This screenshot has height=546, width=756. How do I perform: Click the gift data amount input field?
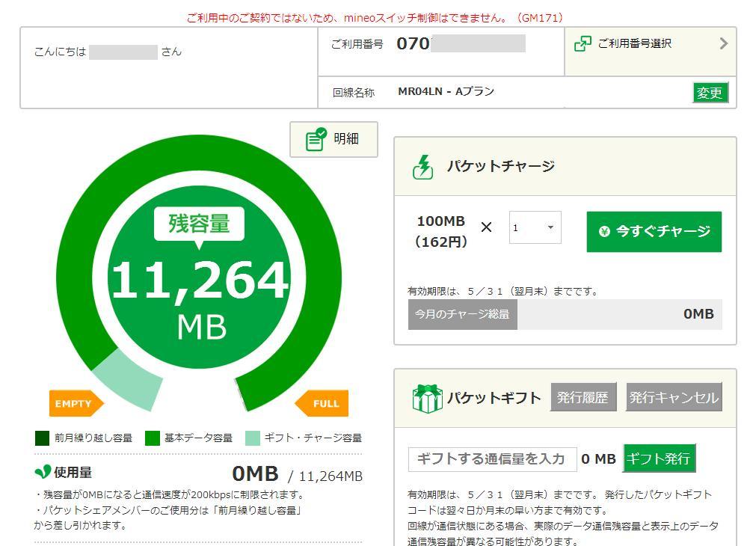tap(492, 458)
